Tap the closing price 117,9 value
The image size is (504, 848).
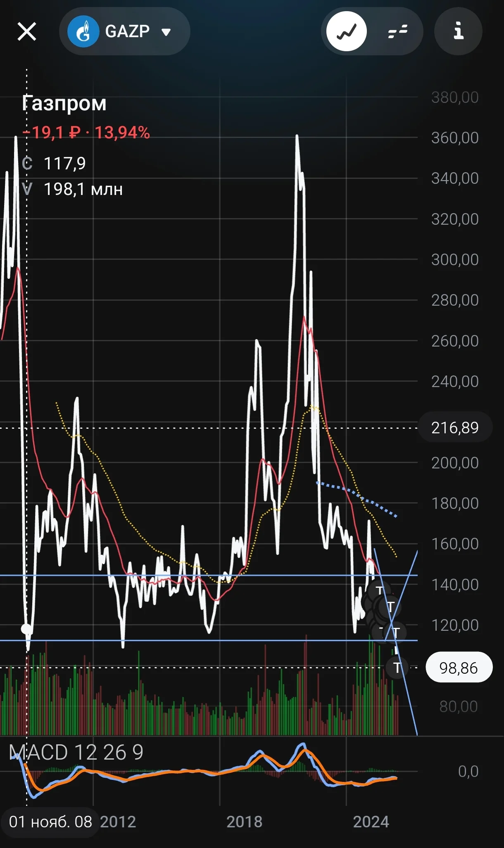coord(65,164)
